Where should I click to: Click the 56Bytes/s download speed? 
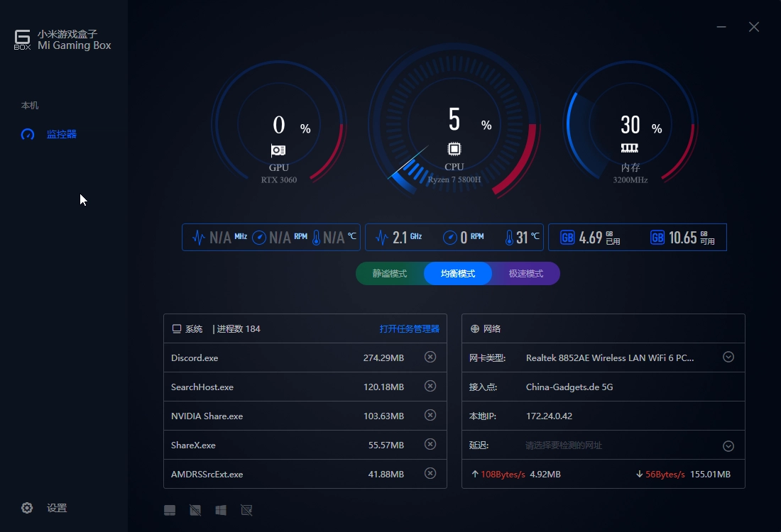pos(665,475)
